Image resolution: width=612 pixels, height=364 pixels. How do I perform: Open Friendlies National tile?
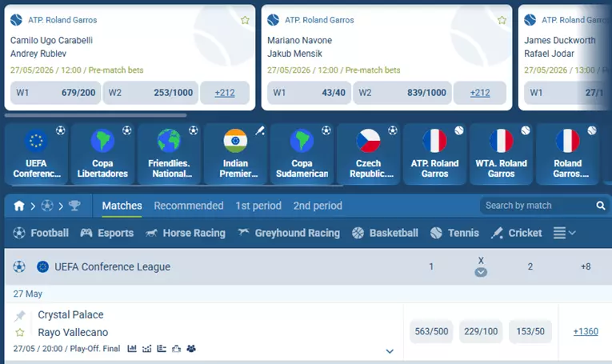(x=169, y=154)
